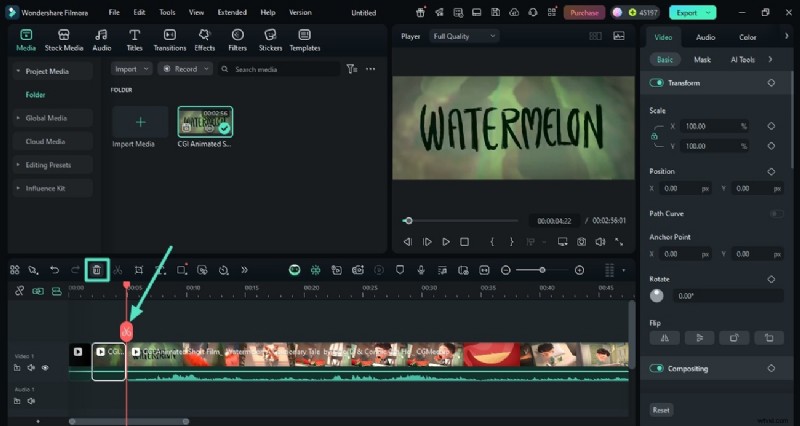This screenshot has height=426, width=800.
Task: Open the Tools menu
Action: (x=167, y=12)
